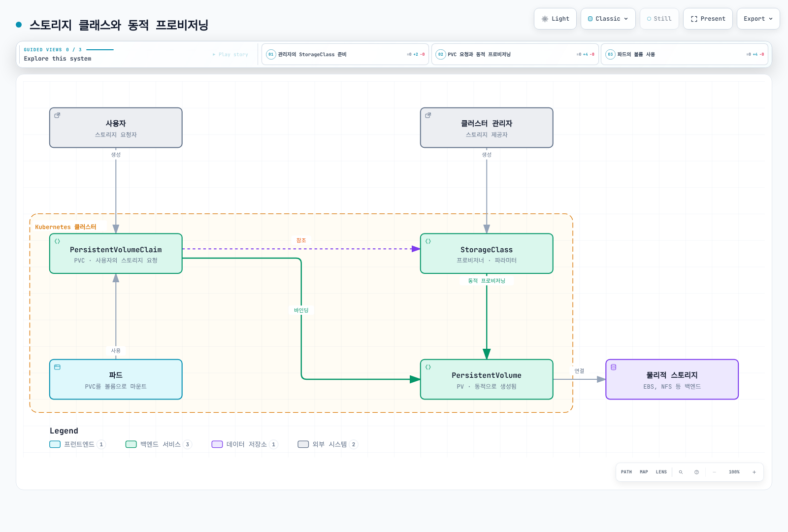Click the Present button
Viewport: 788px width, 532px height.
pos(708,19)
